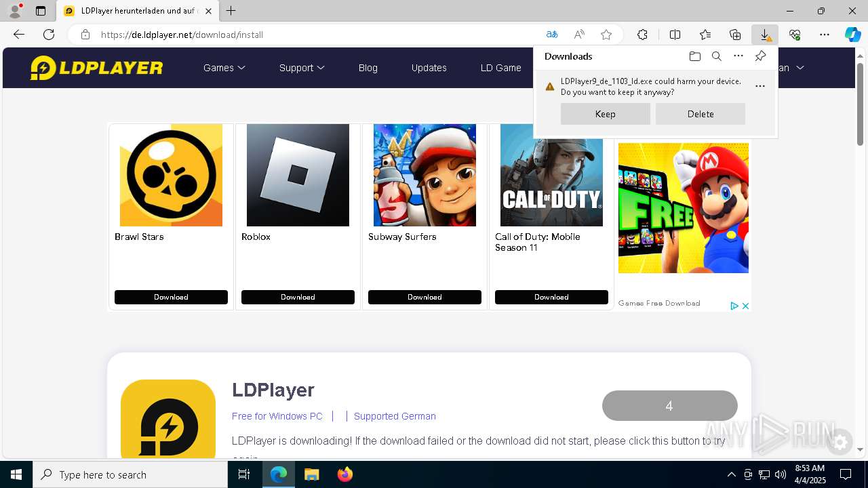Toggle the Downloads toolbar button
Viewport: 868px width, 488px height.
(765, 35)
